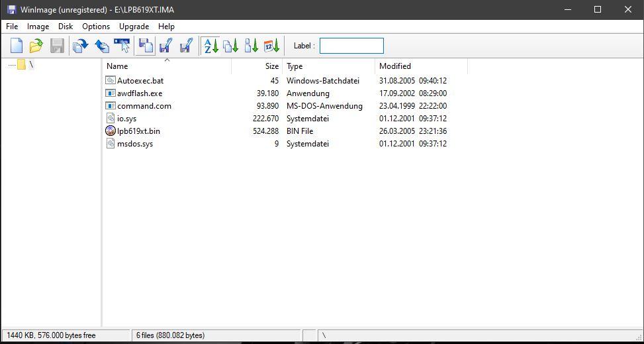
Task: Click status bar text 6 files (880.082 bytes)
Action: 171,335
